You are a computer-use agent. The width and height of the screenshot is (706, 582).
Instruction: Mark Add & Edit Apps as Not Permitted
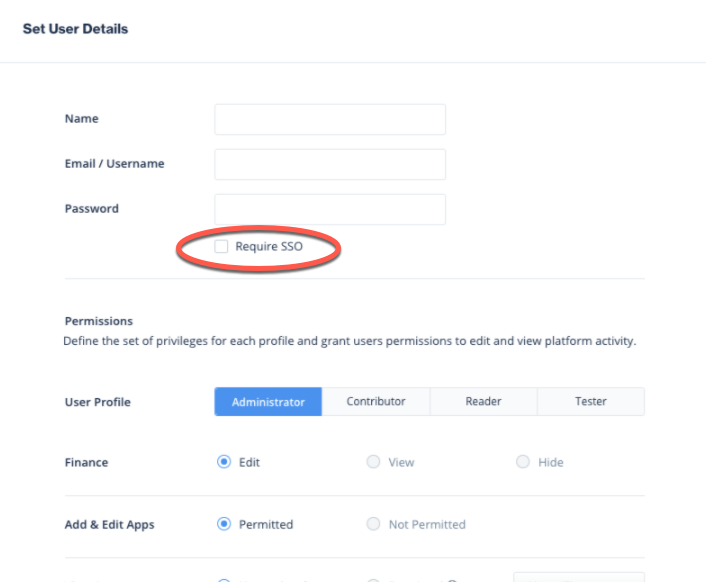click(373, 524)
